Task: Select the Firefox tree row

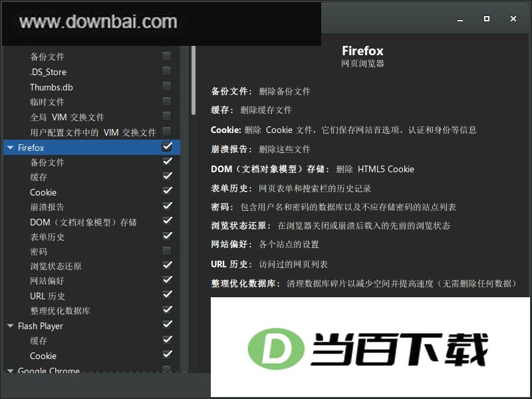Action: (92, 148)
